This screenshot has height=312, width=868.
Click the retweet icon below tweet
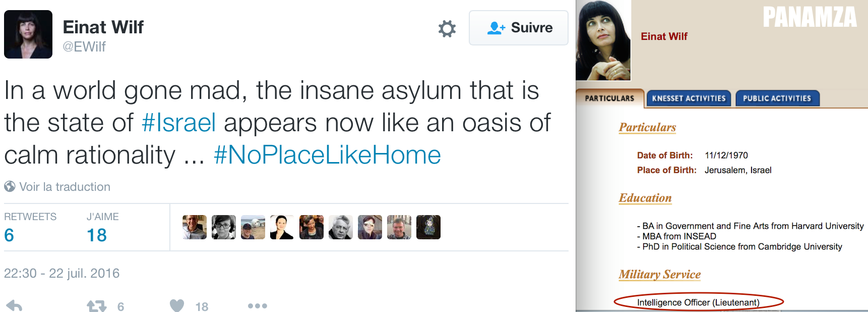pyautogui.click(x=96, y=305)
